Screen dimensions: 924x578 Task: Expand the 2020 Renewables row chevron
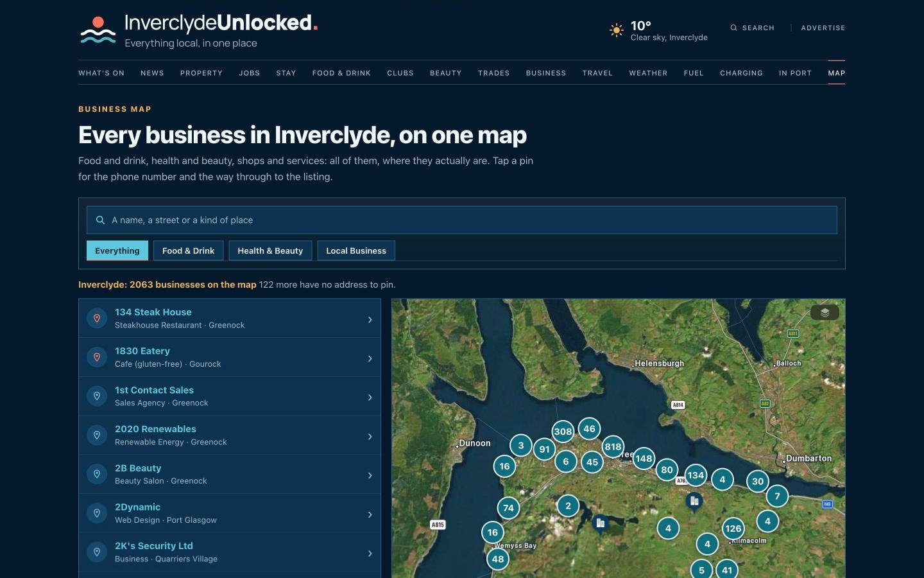click(370, 437)
